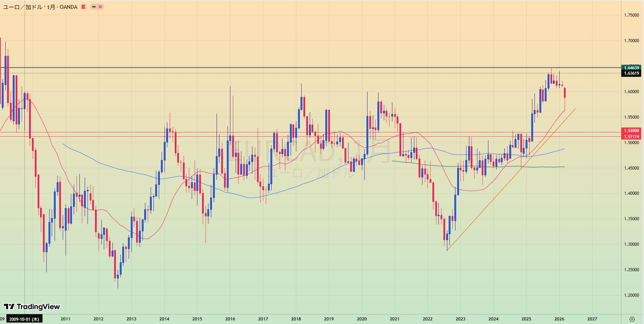644x324 pixels.
Task: Select the 1.64639 green price label
Action: click(x=632, y=68)
